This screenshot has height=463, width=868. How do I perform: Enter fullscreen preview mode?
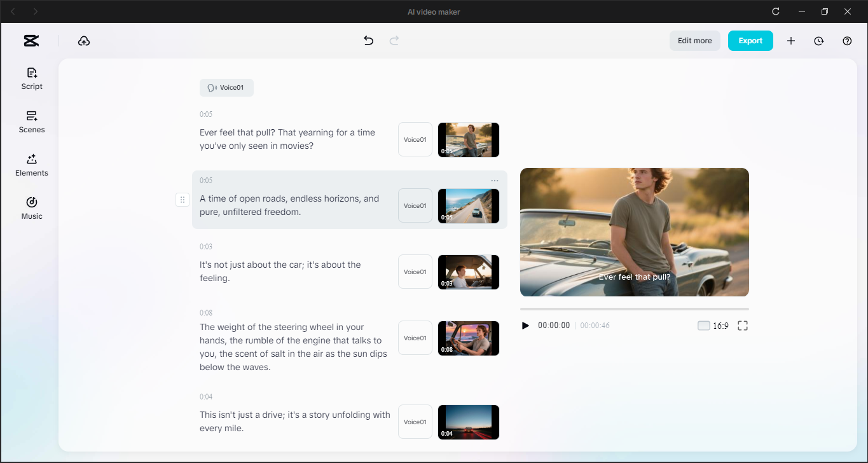(x=742, y=325)
